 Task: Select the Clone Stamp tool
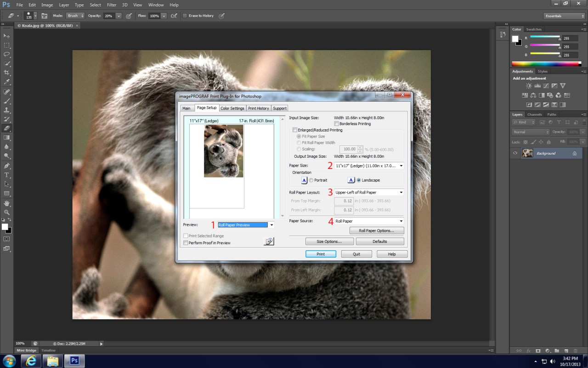point(7,110)
